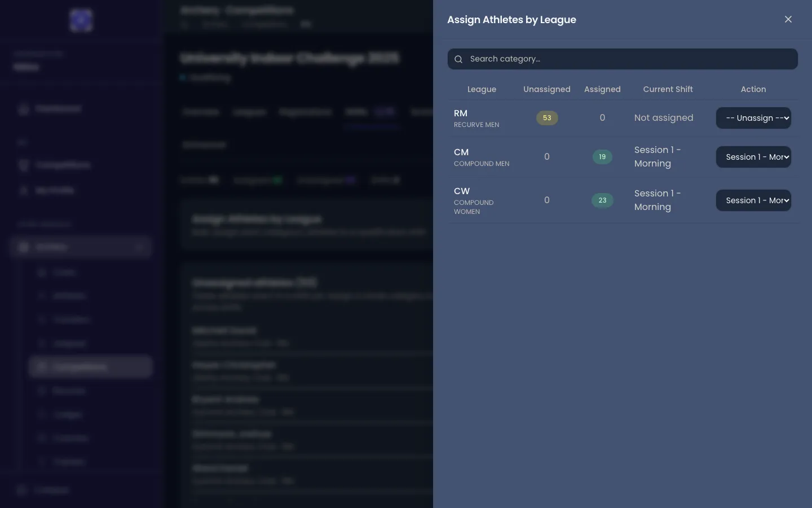Click the 19 assigned badge for CM

pos(602,157)
